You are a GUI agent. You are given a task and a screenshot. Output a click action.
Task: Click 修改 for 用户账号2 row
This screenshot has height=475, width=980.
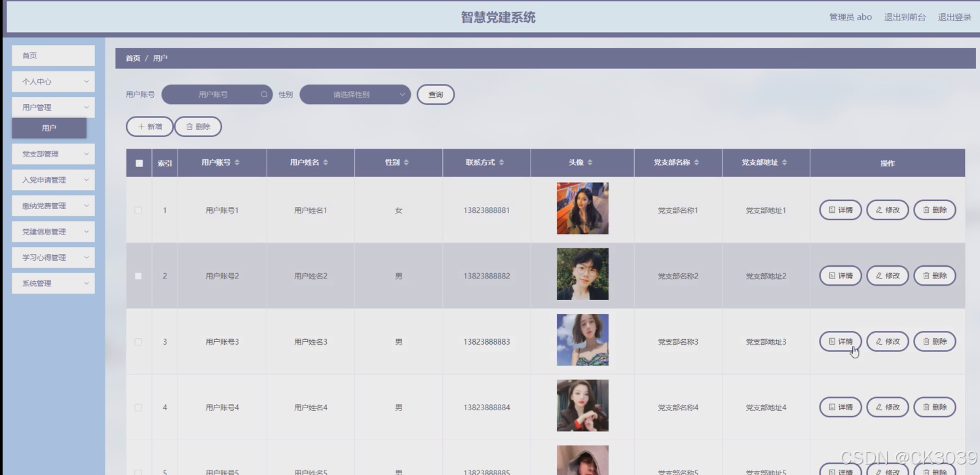pos(888,276)
